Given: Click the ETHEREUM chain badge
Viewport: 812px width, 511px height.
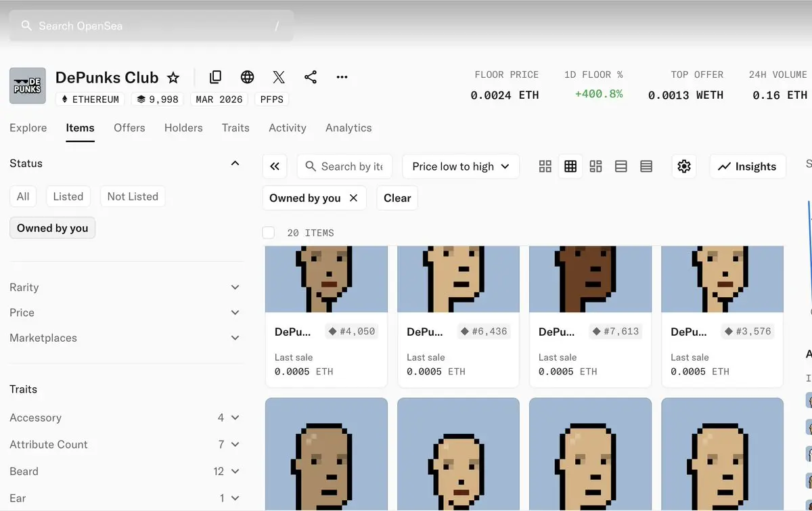Looking at the screenshot, I should (x=91, y=99).
